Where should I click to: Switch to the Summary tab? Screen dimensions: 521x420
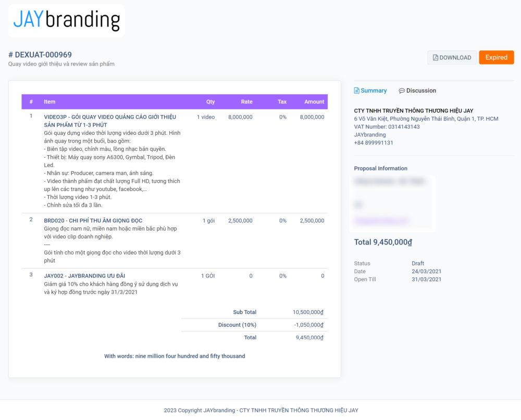click(370, 91)
